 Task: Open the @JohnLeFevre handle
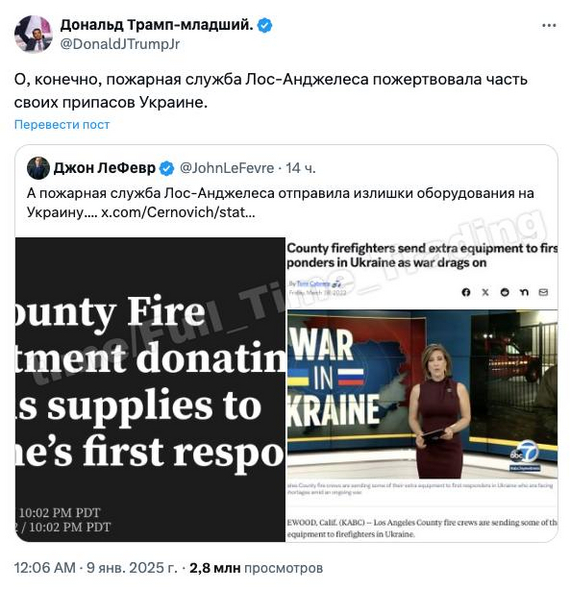click(227, 168)
